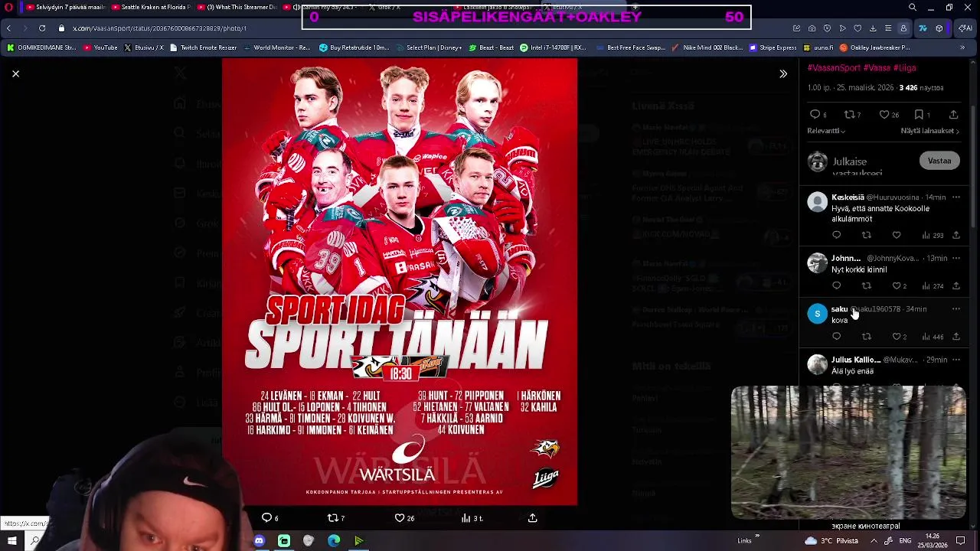980x551 pixels.
Task: Click the x.com address bar URL
Action: [x=159, y=28]
